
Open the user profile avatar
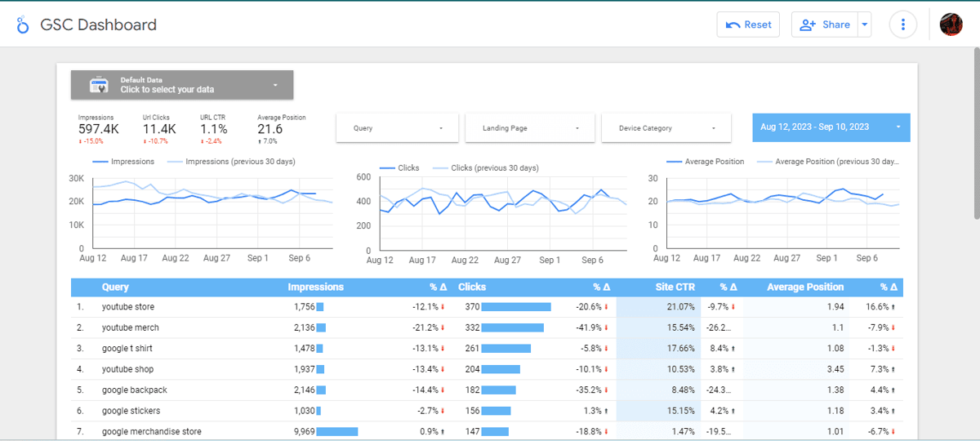[951, 24]
